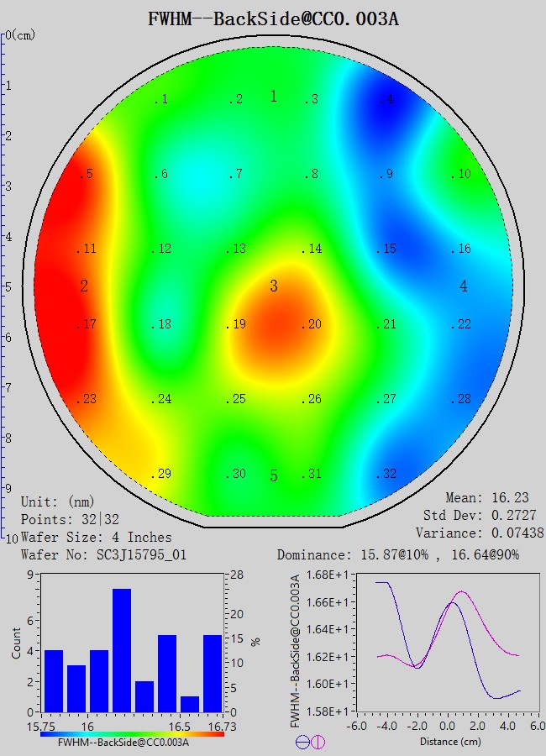The width and height of the screenshot is (546, 756).
Task: Click the shortest histogram bar near 16.5
Action: coord(190,704)
